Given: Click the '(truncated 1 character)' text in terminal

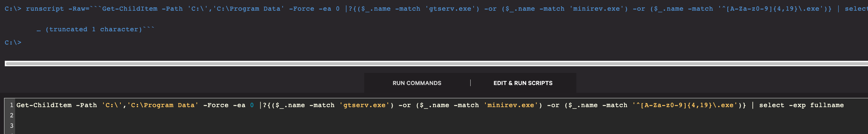Looking at the screenshot, I should tap(94, 29).
